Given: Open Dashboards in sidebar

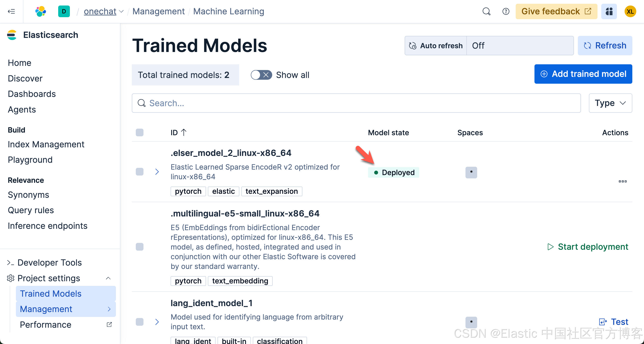Looking at the screenshot, I should click(x=32, y=94).
